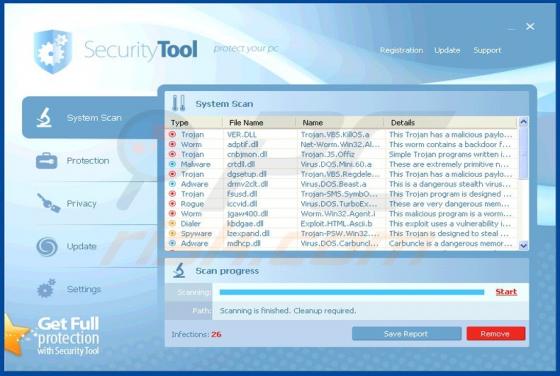Image resolution: width=560 pixels, height=376 pixels.
Task: Minimize the Security Tool window
Action: [x=512, y=28]
